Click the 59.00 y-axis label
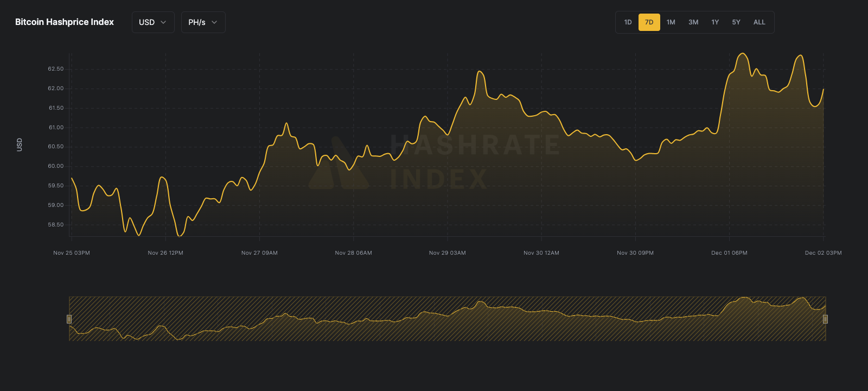 click(56, 205)
